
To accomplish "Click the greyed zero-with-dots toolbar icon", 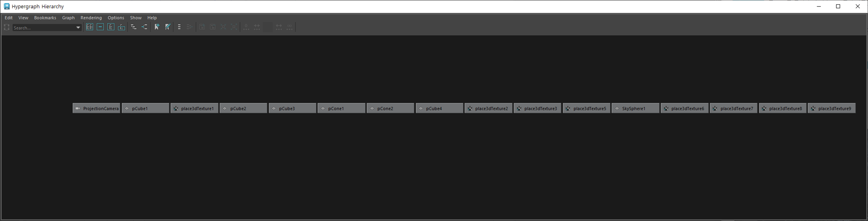I will tap(246, 27).
